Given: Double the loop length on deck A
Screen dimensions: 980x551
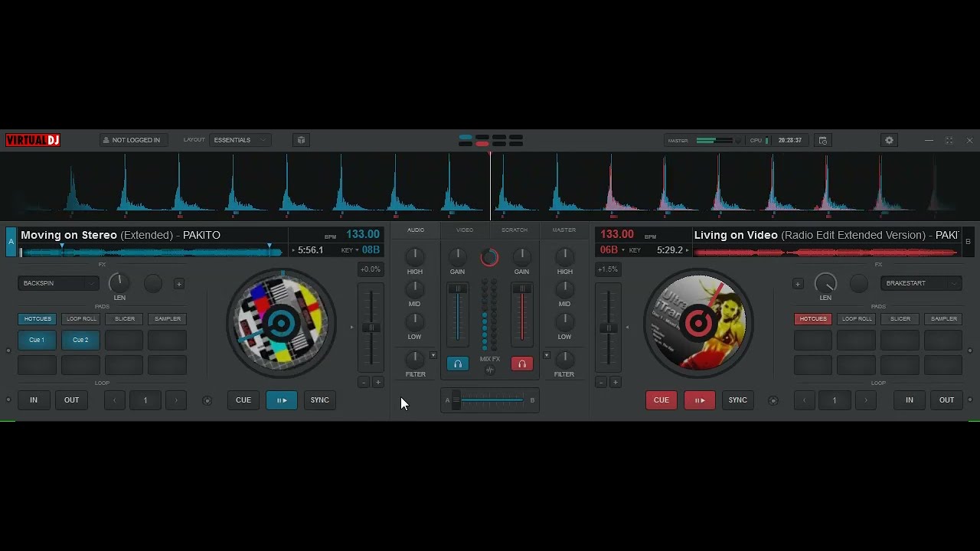Looking at the screenshot, I should 177,400.
